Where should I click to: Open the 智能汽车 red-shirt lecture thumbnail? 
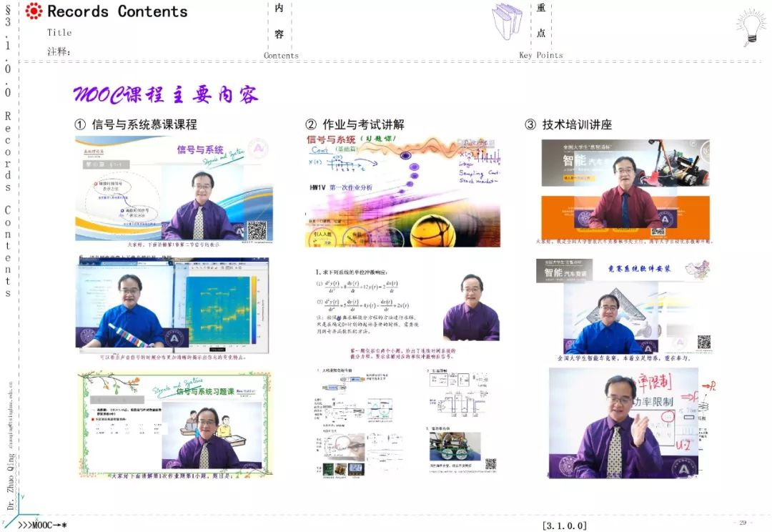(625, 189)
